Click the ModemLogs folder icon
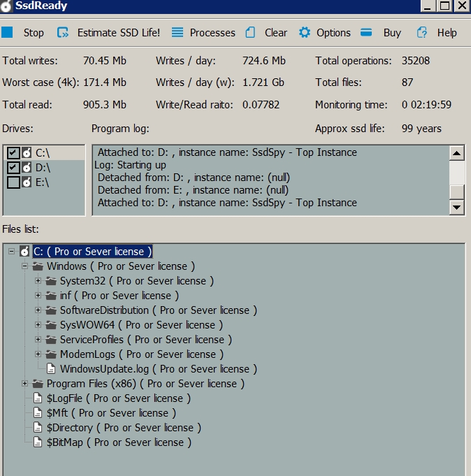The height and width of the screenshot is (476, 471). pyautogui.click(x=51, y=354)
